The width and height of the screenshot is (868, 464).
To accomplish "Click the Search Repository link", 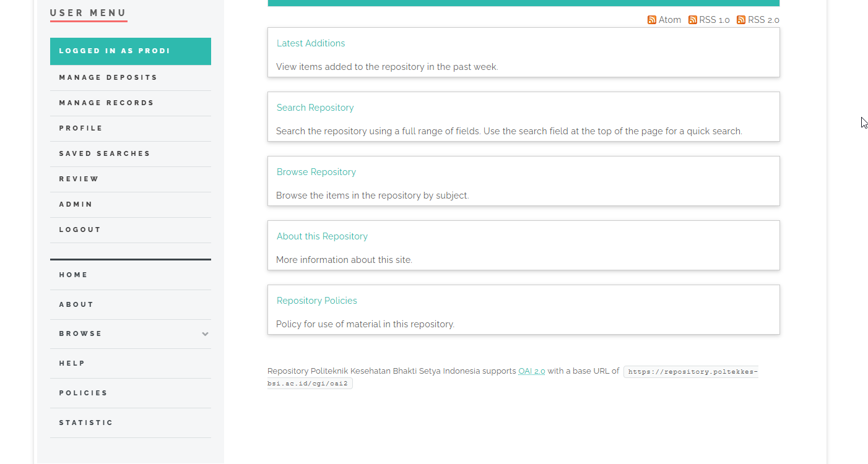I will click(315, 108).
